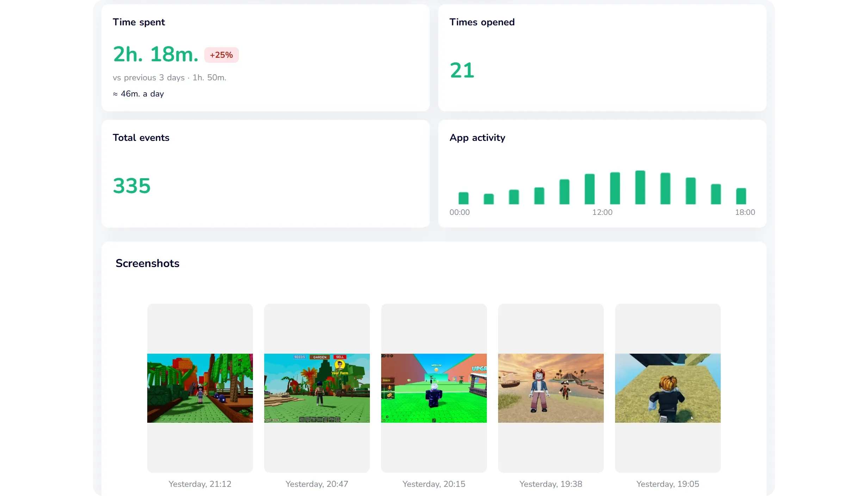Click the 21 times opened value
This screenshot has width=868, height=496.
[462, 70]
